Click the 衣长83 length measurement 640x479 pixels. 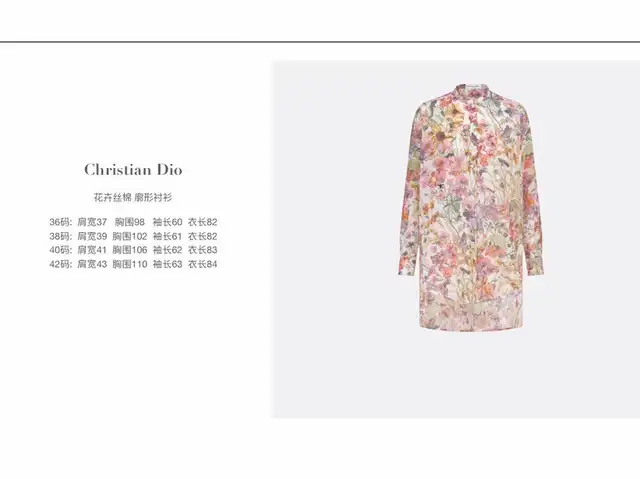(202, 250)
